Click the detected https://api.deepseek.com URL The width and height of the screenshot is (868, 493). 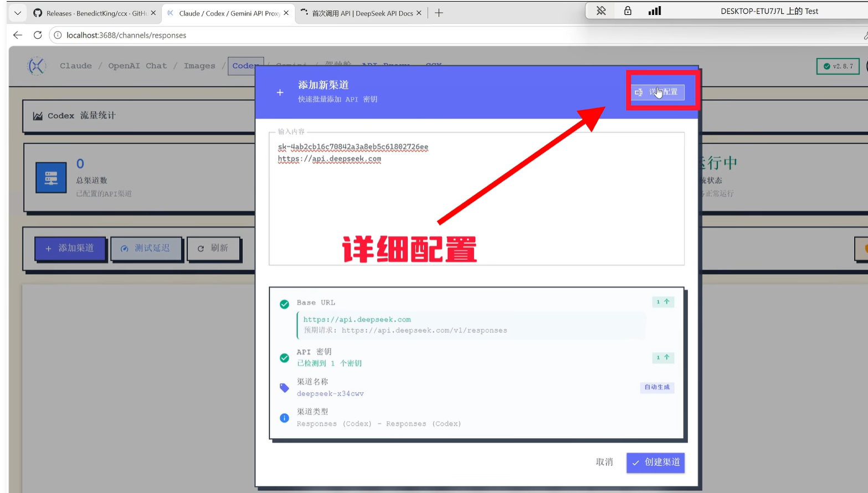pos(357,320)
